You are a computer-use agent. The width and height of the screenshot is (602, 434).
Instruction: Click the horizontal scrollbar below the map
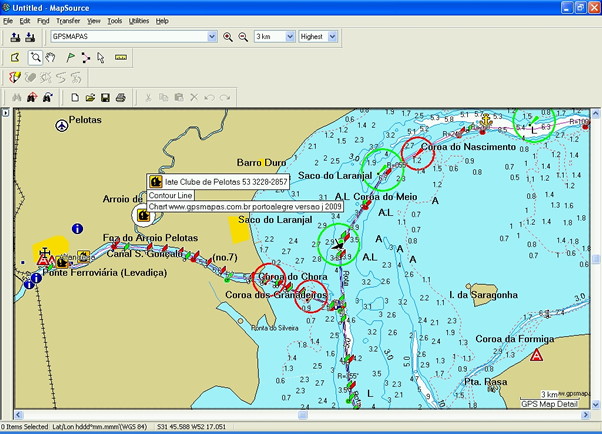pos(298,414)
